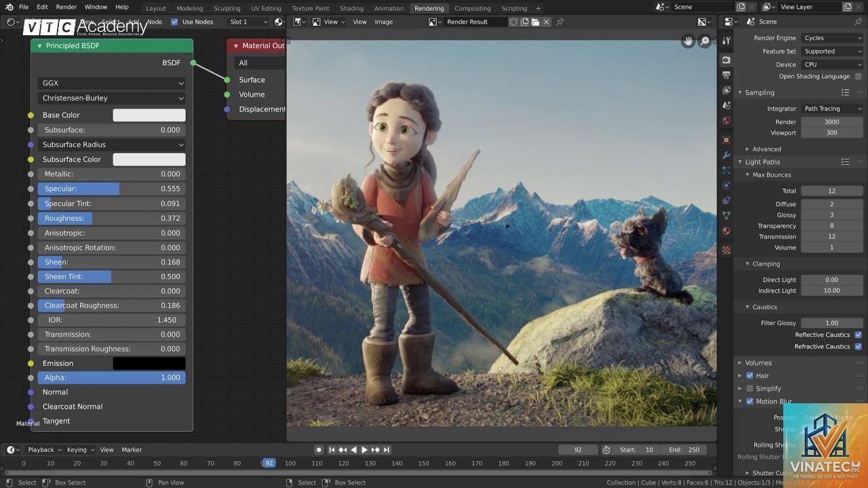Toggle use preview range clock icon
Viewport: 868px width, 488px height.
point(606,449)
